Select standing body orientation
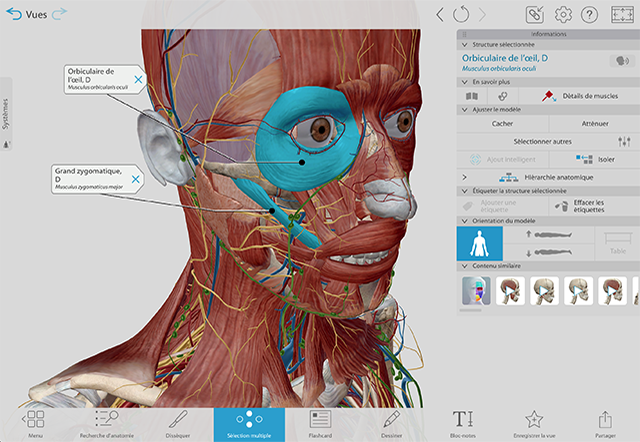640x442 pixels. coord(480,244)
